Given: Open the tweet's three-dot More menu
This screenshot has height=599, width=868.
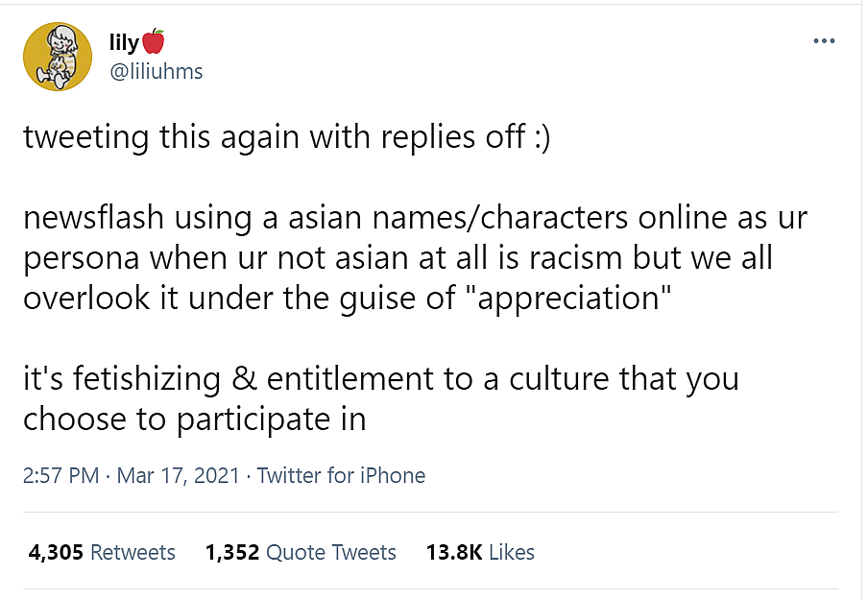Looking at the screenshot, I should tap(824, 42).
